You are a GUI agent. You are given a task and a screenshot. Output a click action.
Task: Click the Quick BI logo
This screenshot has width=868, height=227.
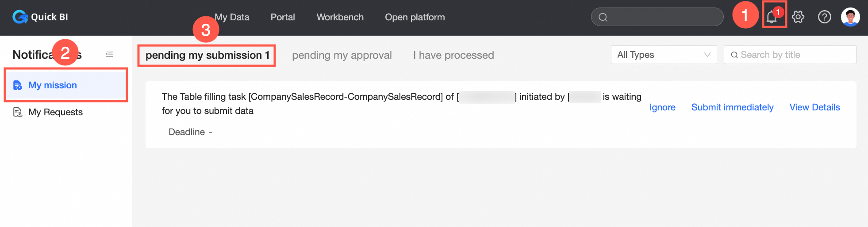click(40, 17)
